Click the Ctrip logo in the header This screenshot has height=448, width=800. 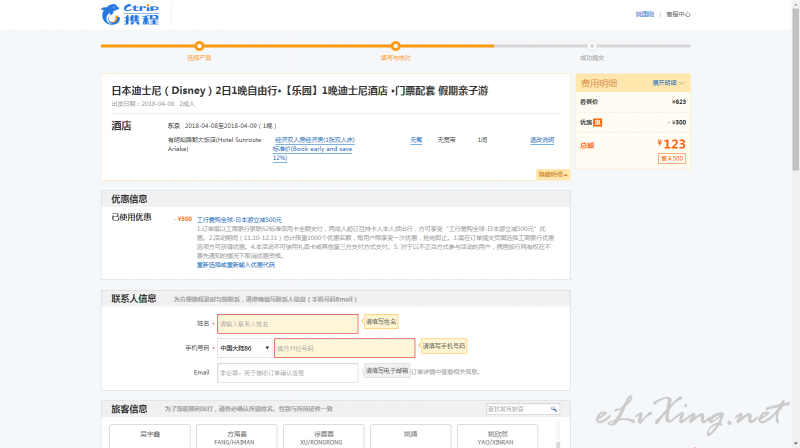click(x=130, y=14)
